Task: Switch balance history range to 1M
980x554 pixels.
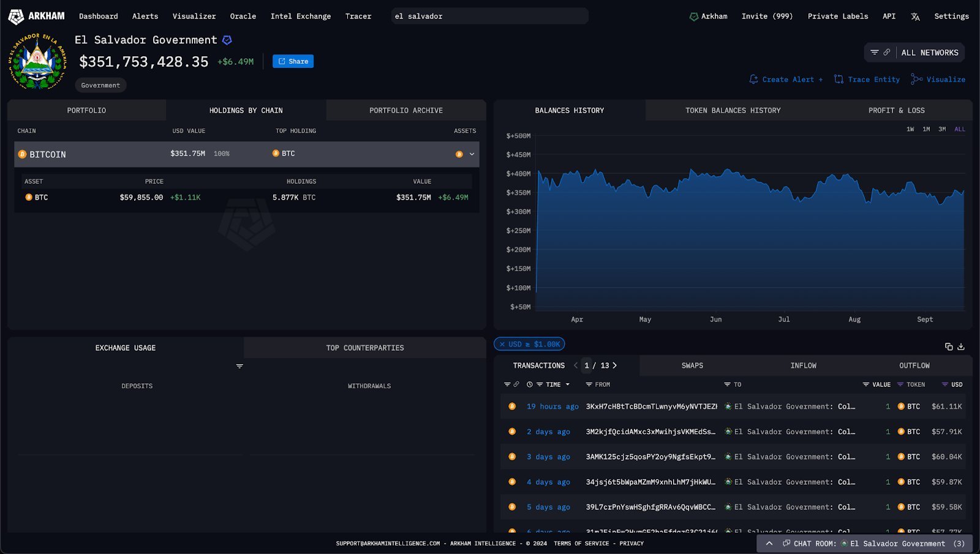Action: coord(925,130)
